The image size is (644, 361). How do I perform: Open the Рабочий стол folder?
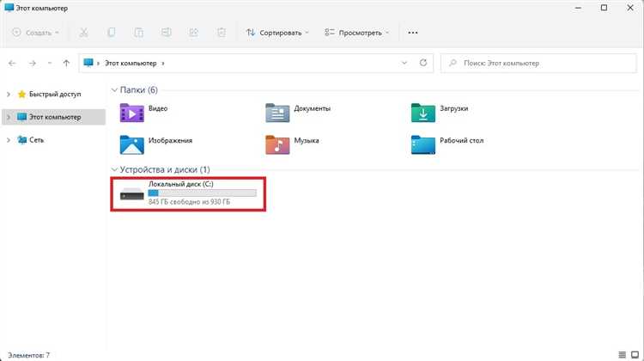coord(423,144)
